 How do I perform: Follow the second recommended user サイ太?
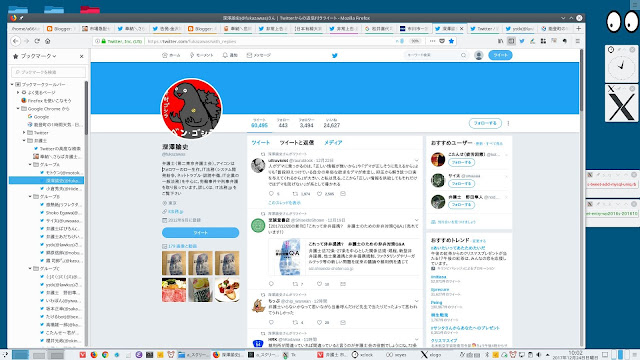461,184
